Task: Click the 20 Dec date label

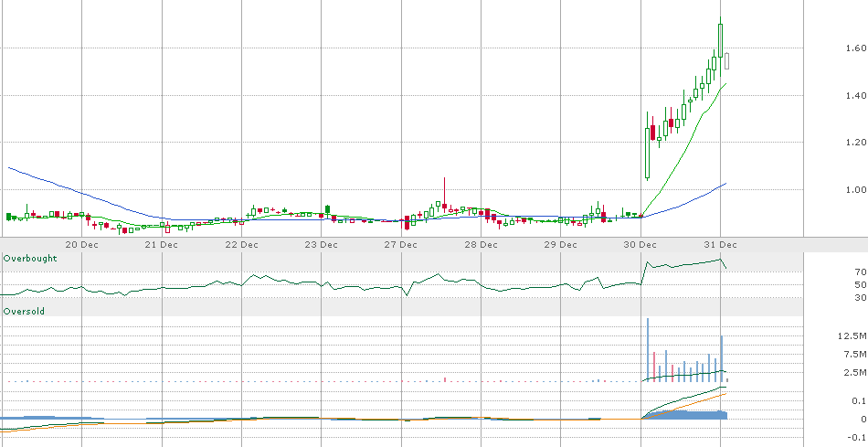Action: 82,245
